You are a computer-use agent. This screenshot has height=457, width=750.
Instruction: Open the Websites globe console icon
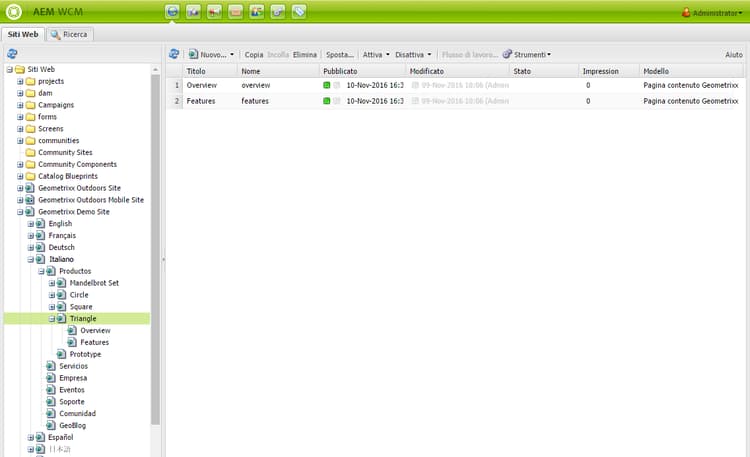click(x=172, y=11)
